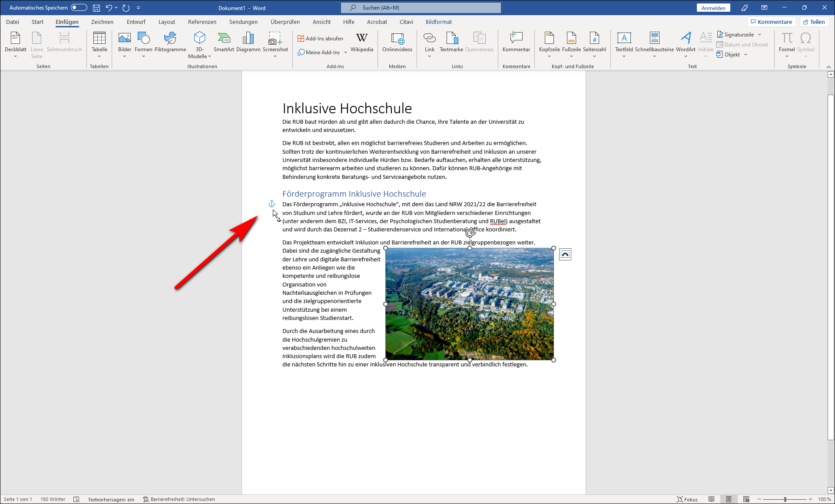Toggle Automatisches Speichern switch
The image size is (835, 504).
(79, 8)
